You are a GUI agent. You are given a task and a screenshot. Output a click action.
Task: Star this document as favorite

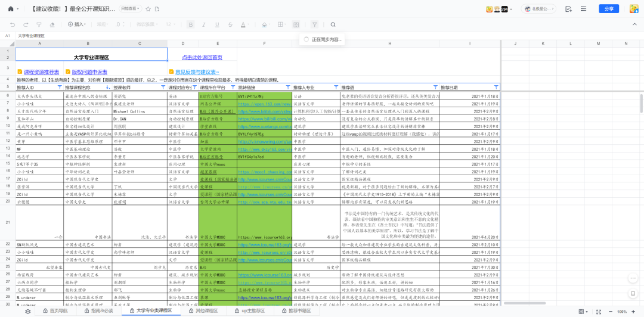pos(148,9)
